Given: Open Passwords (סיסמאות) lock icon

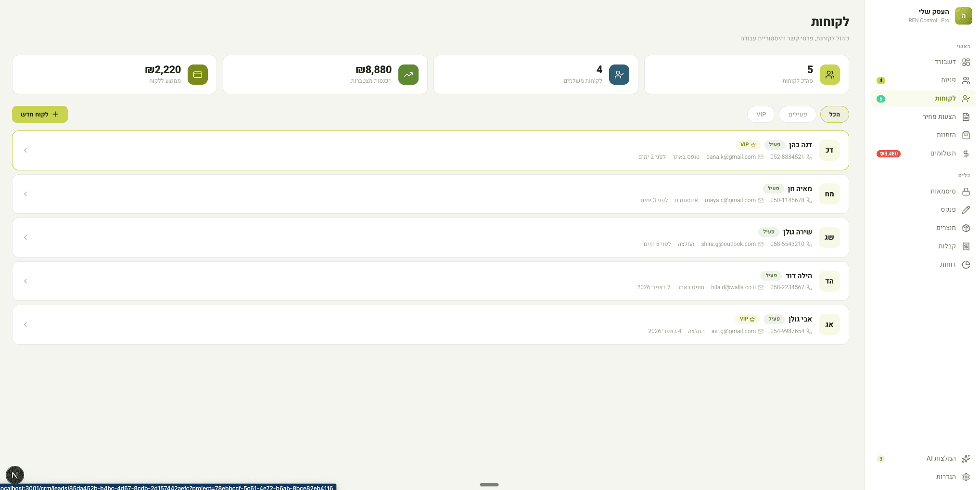Looking at the screenshot, I should (966, 192).
